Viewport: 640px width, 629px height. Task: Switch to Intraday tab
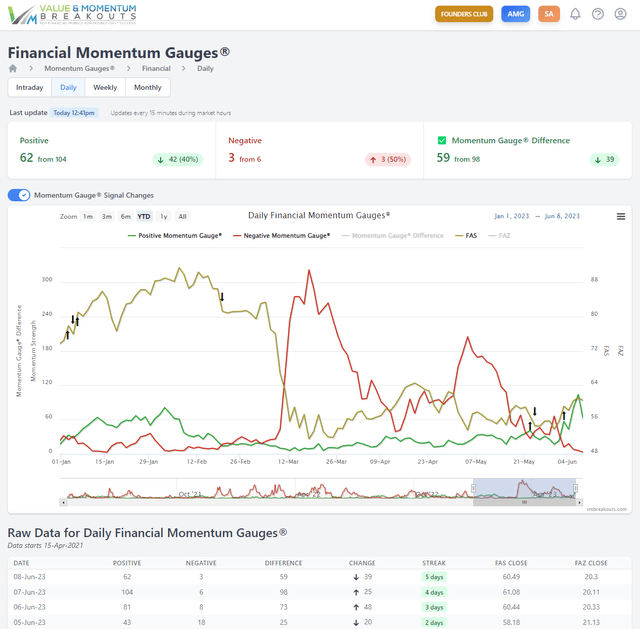tap(29, 87)
